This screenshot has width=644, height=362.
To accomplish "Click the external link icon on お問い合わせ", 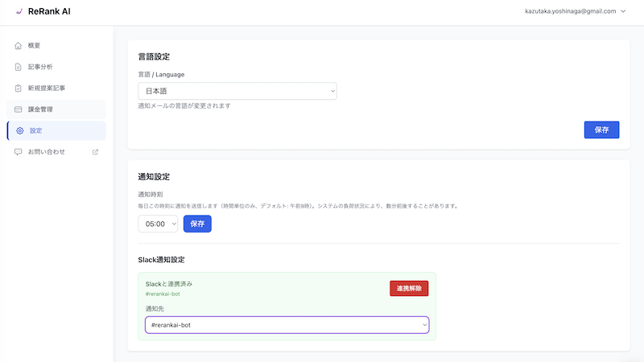I will [95, 152].
